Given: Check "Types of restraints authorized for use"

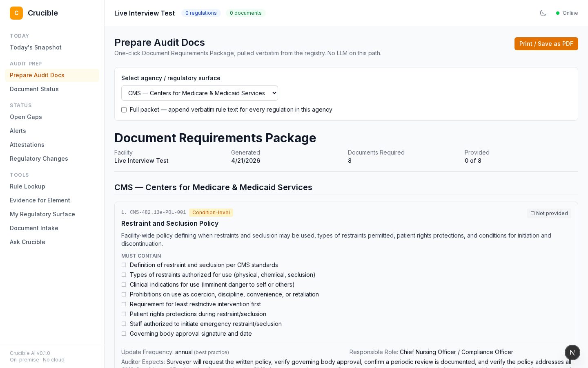Looking at the screenshot, I should 124,275.
